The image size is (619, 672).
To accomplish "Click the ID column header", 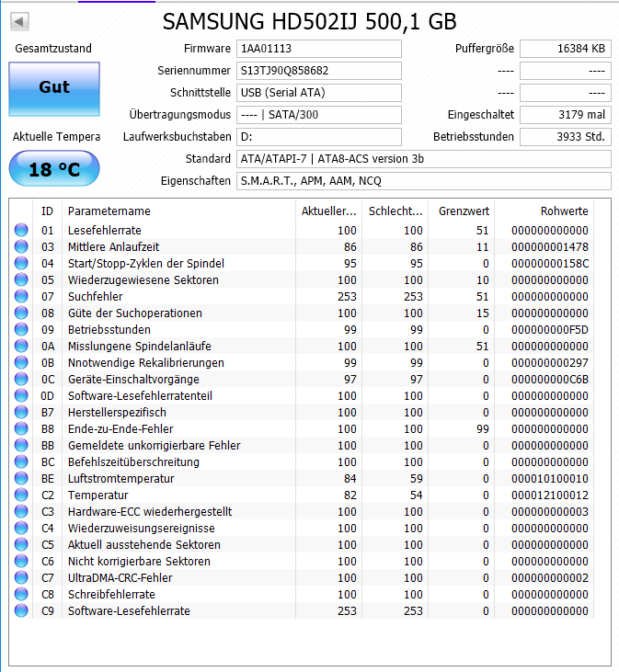I will (x=47, y=211).
